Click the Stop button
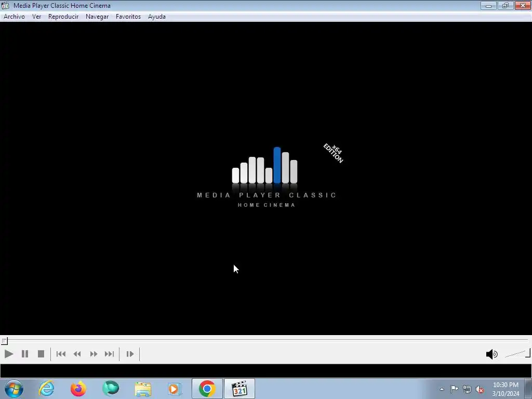The width and height of the screenshot is (532, 399). coord(41,354)
